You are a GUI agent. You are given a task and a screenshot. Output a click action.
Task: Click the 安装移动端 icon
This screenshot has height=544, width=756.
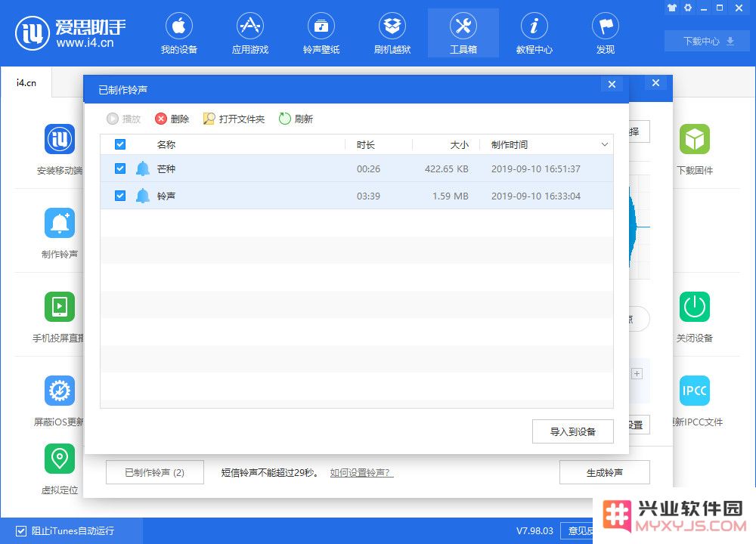[x=60, y=139]
